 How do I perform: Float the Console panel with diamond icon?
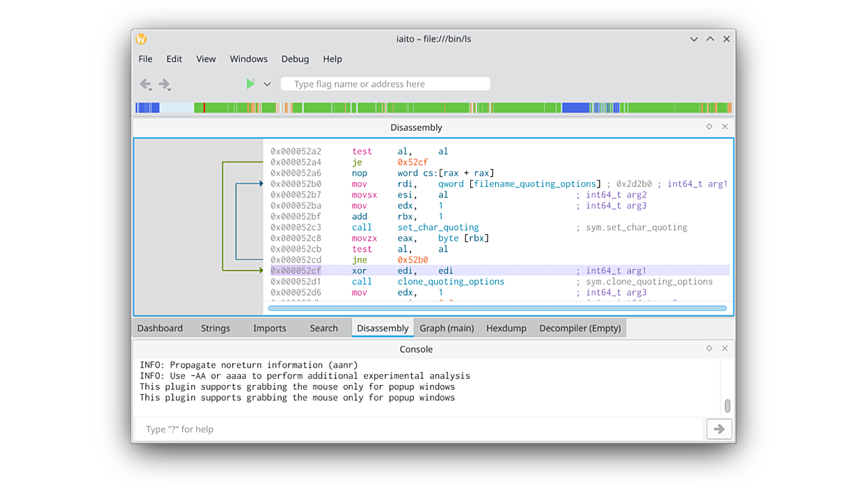click(x=709, y=348)
